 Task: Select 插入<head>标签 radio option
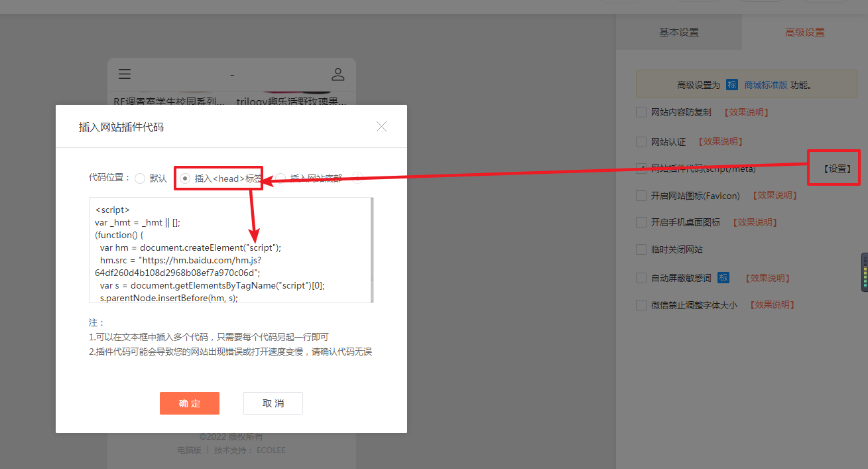185,178
